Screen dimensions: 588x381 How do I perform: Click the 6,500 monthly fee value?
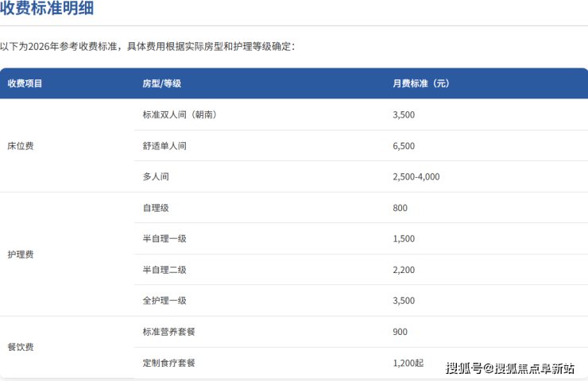coord(404,146)
